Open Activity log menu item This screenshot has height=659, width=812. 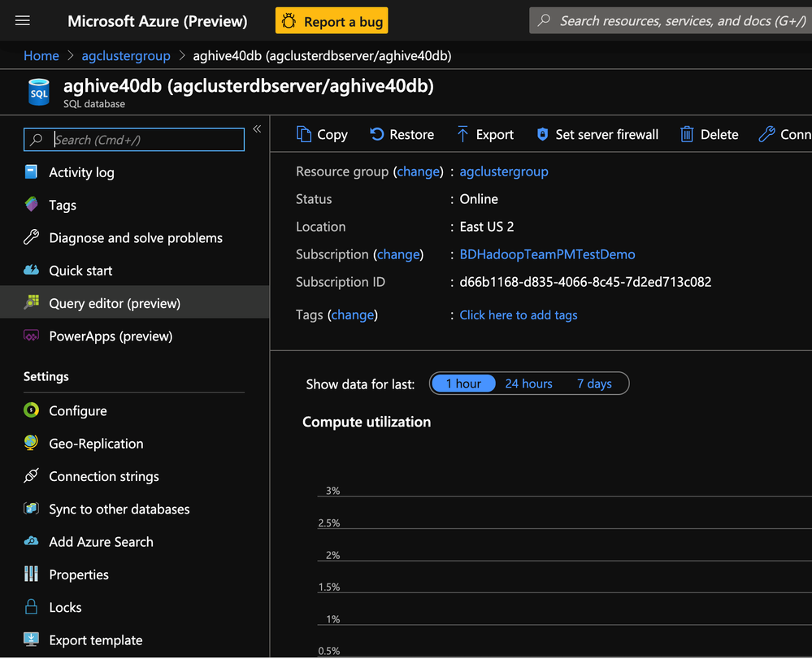[x=81, y=172]
